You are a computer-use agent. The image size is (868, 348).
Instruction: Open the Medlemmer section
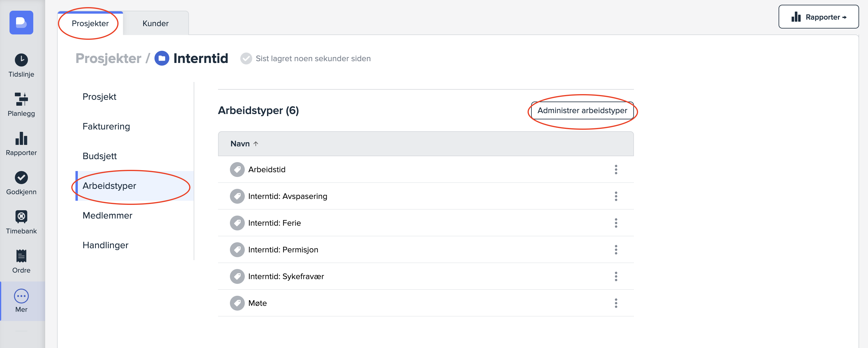point(107,216)
